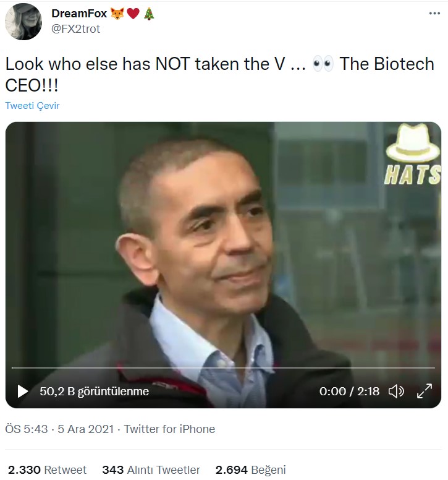
Task: Click the Twitter for iPhone source link
Action: [x=169, y=429]
